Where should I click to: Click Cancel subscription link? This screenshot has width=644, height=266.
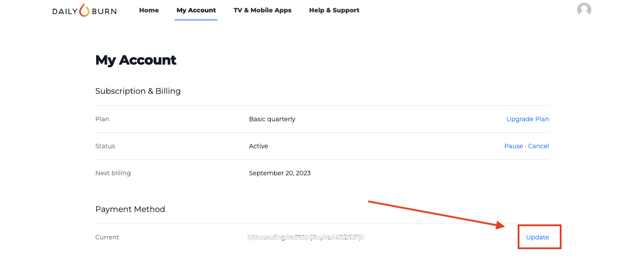pyautogui.click(x=539, y=146)
